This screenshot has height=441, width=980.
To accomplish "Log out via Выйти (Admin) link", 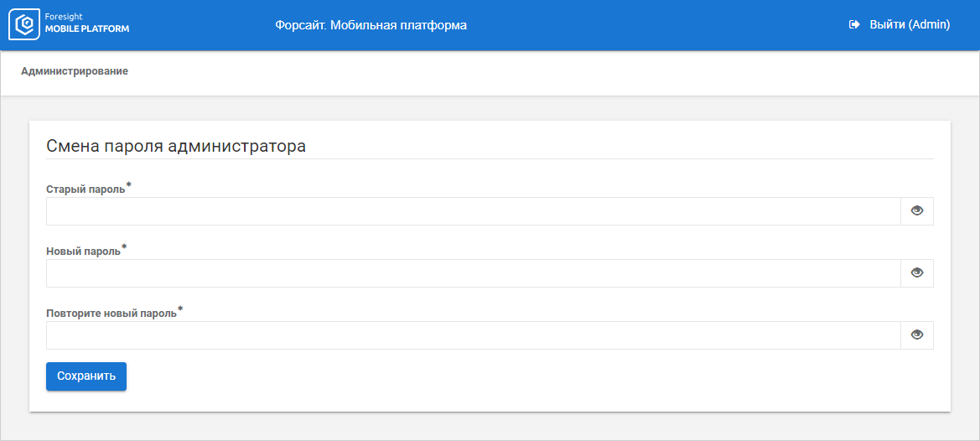I will tap(909, 25).
